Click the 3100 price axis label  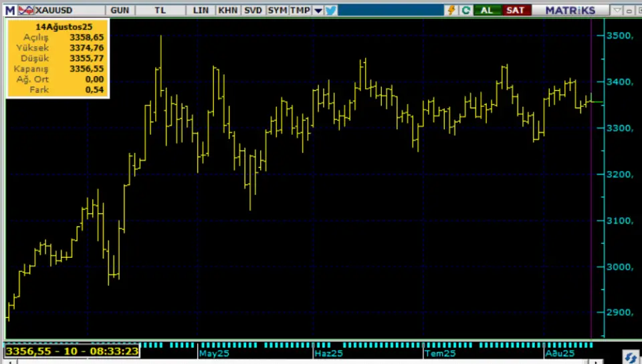coord(620,220)
